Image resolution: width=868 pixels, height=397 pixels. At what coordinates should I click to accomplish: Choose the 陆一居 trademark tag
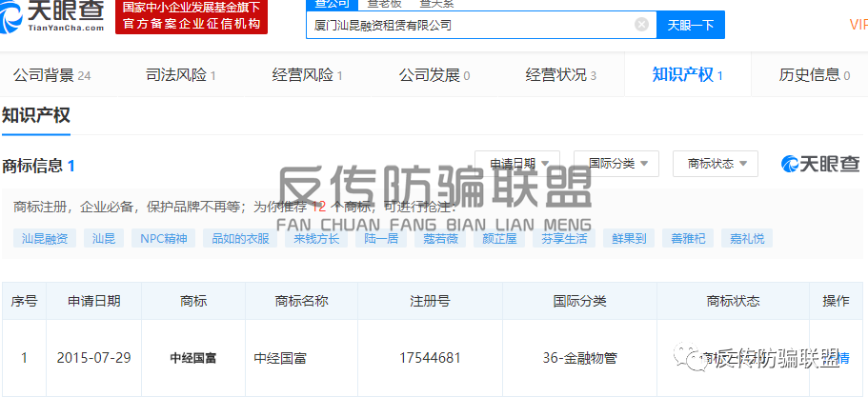point(381,239)
